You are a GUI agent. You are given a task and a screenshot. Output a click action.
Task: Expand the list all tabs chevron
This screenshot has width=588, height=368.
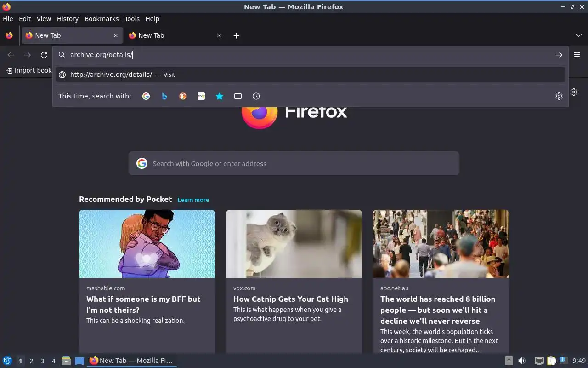coord(579,35)
